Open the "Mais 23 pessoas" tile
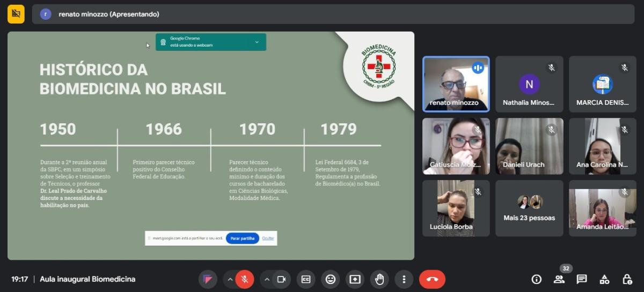Viewport: 644px width, 292px height. coord(529,208)
